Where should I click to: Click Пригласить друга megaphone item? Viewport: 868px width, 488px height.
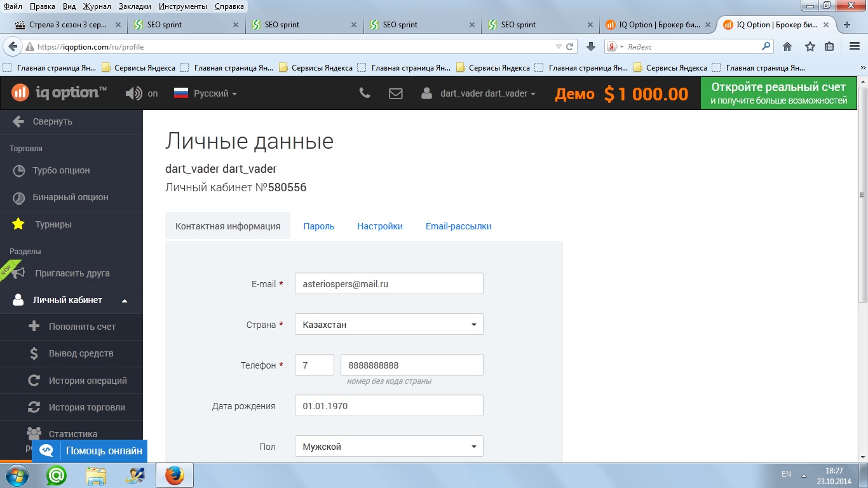click(71, 273)
